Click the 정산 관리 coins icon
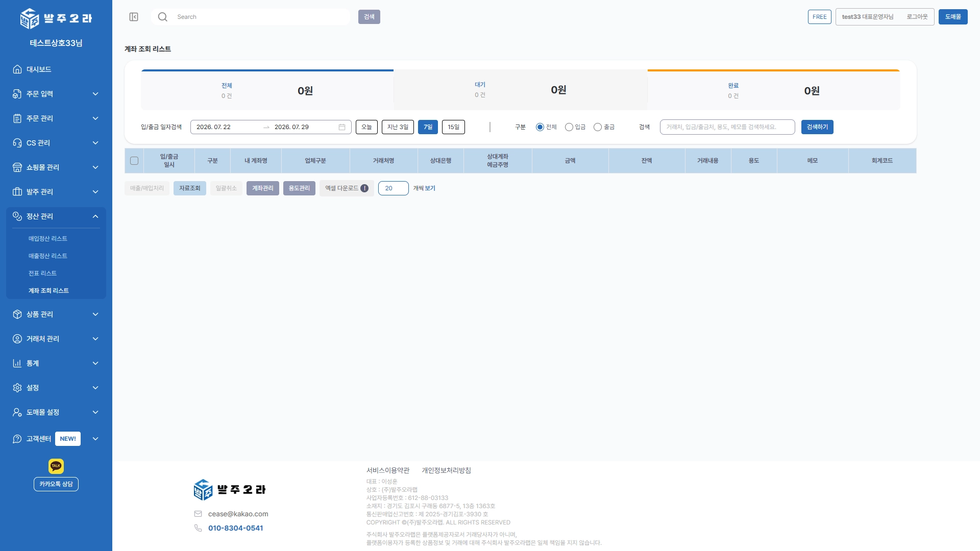980x551 pixels. coord(17,216)
